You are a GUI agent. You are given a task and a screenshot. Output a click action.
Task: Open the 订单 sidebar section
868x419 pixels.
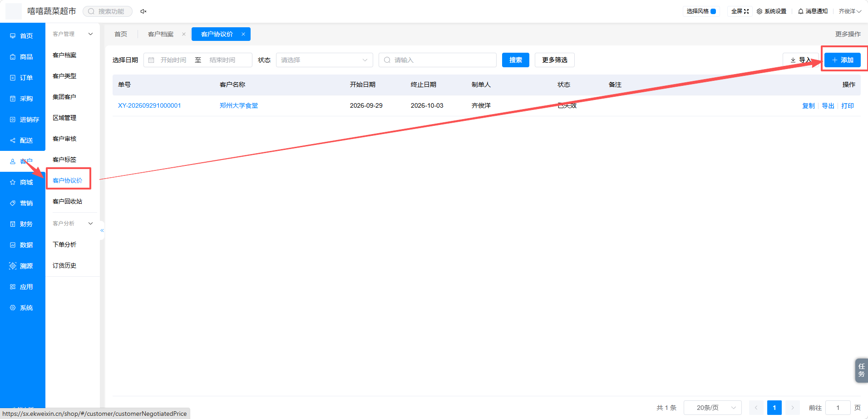(22, 78)
